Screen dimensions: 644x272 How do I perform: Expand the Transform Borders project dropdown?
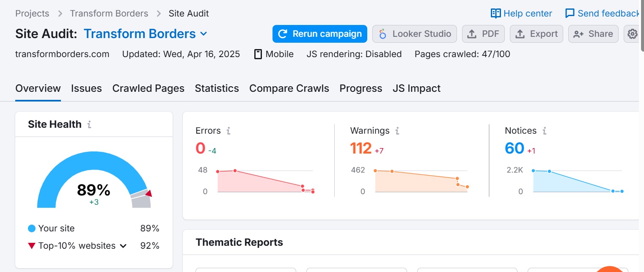coord(204,34)
